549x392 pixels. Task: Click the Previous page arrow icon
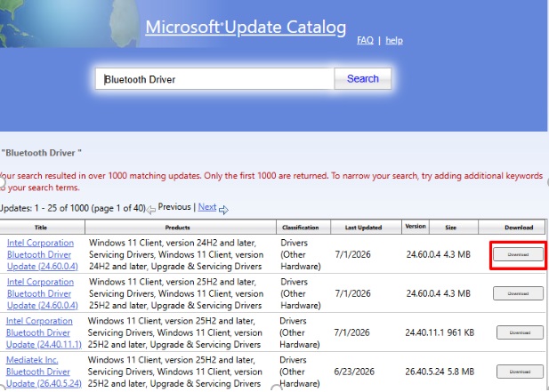tap(151, 210)
